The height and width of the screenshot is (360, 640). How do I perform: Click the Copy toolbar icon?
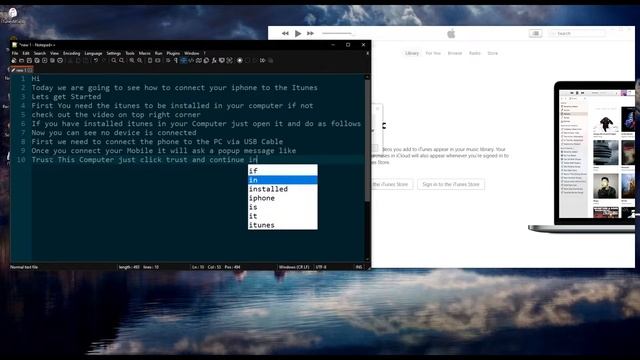coord(78,60)
